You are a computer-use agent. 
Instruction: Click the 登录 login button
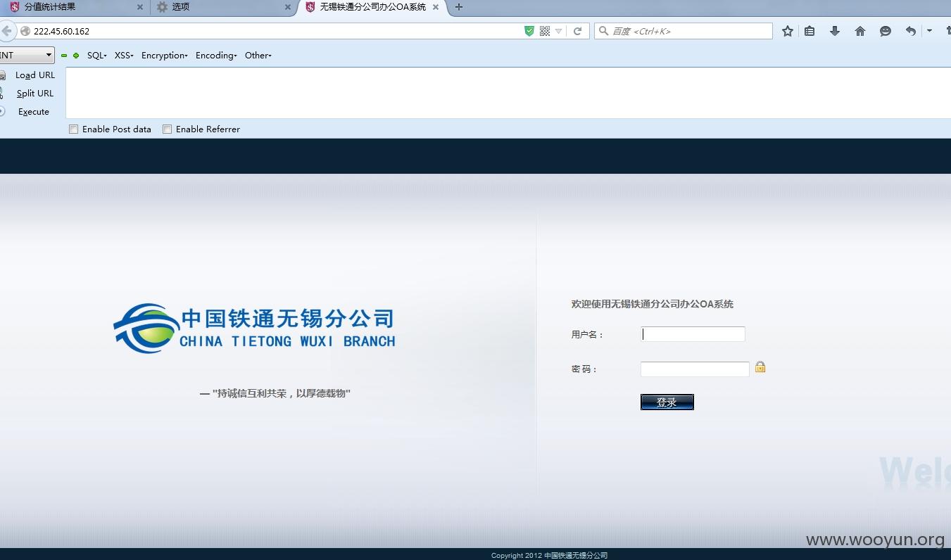pos(667,402)
